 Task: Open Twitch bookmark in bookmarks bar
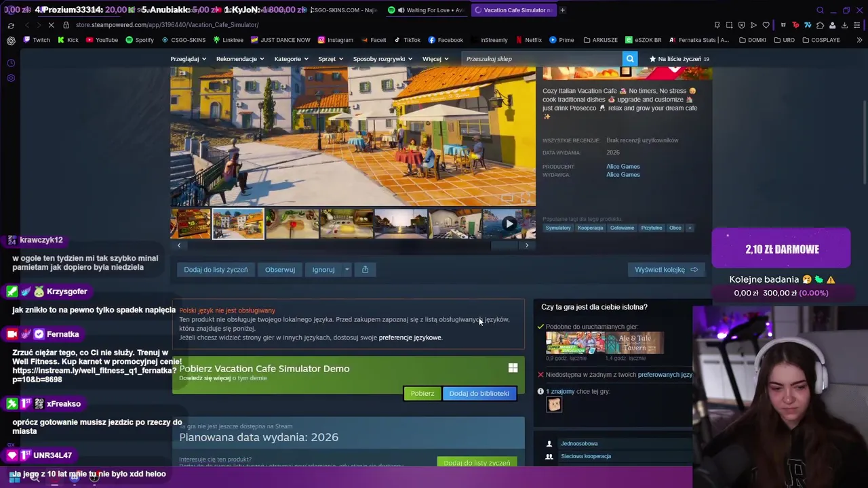pyautogui.click(x=37, y=40)
